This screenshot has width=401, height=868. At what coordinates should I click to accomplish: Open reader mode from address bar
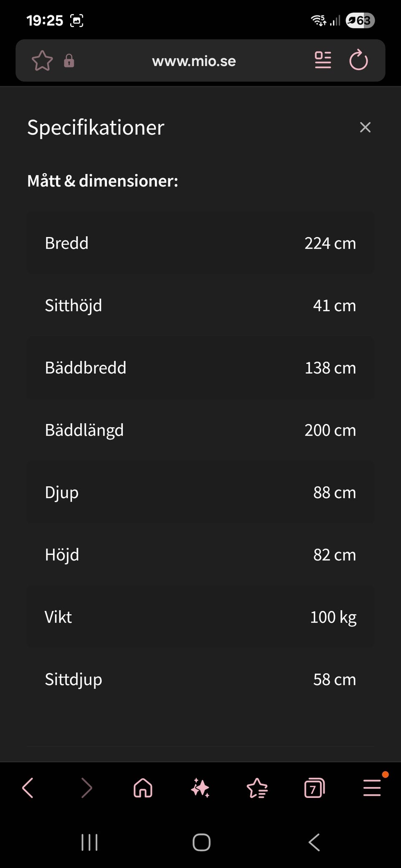tap(323, 61)
